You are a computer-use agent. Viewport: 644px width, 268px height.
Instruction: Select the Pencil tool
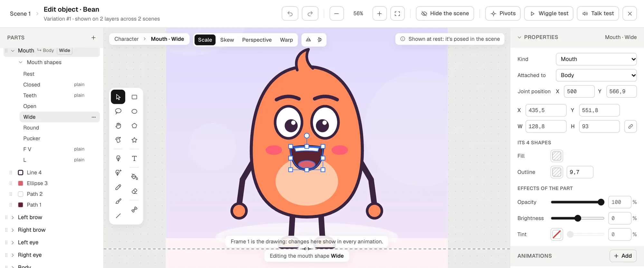point(118,187)
